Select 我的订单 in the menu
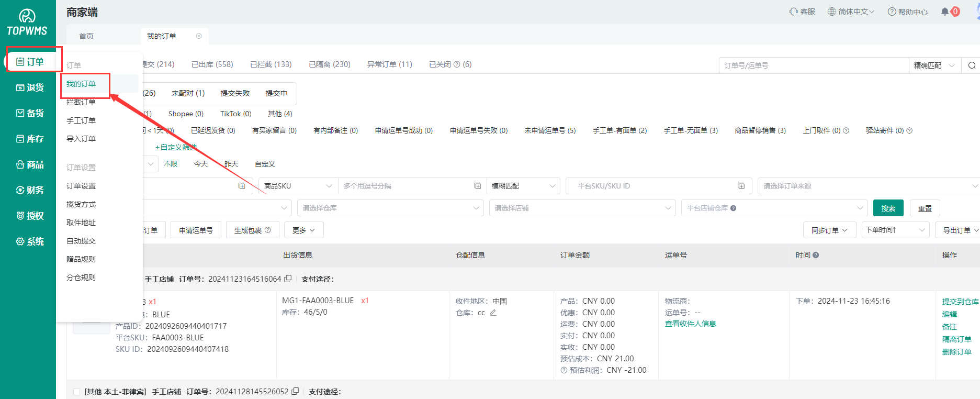This screenshot has height=399, width=980. point(81,84)
